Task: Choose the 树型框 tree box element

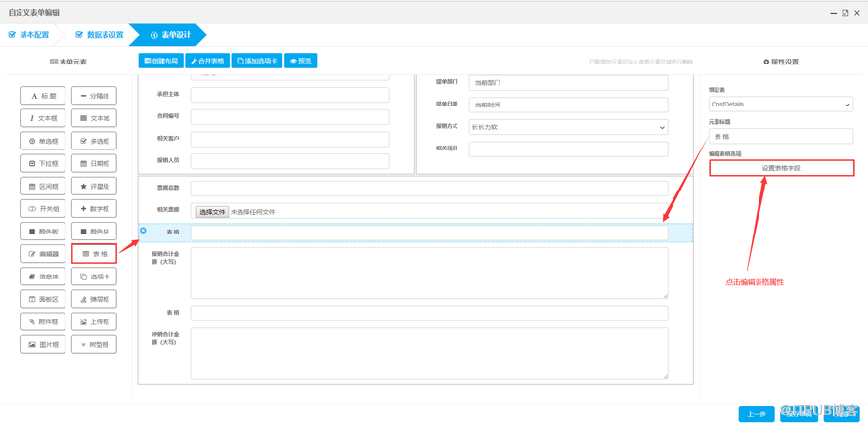Action: [94, 344]
